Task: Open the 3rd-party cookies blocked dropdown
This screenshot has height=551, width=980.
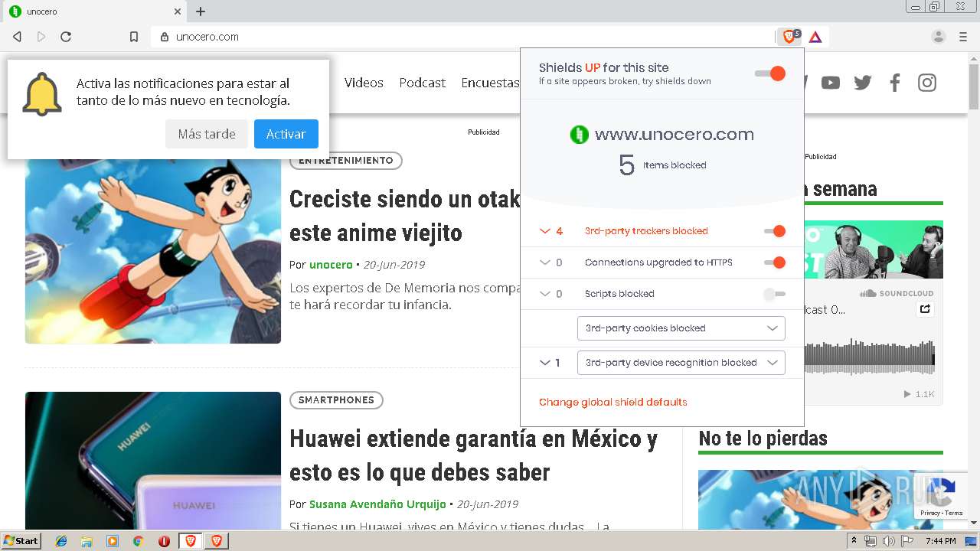Action: (x=681, y=328)
